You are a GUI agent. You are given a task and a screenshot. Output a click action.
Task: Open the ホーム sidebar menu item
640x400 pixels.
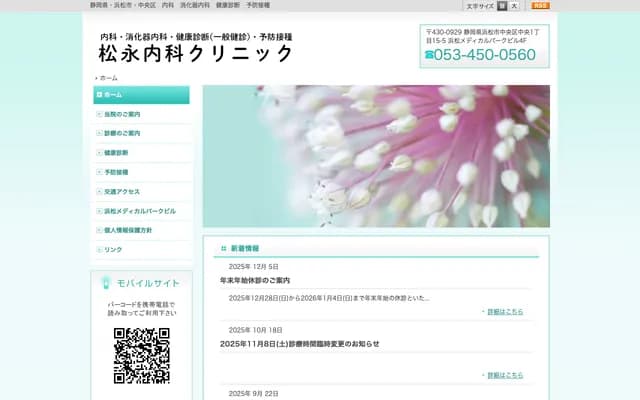141,95
